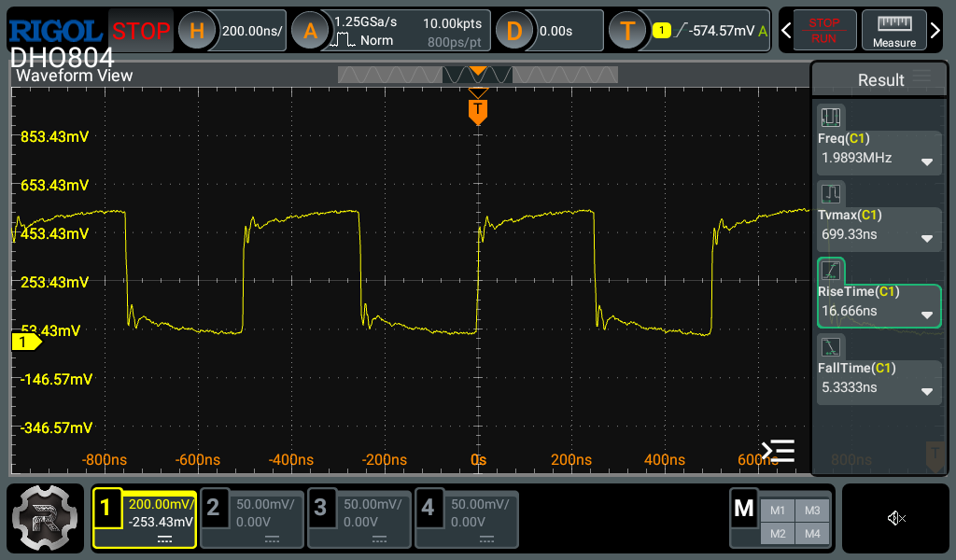Open the list menu icon on waveform
The width and height of the screenshot is (956, 560).
(778, 451)
